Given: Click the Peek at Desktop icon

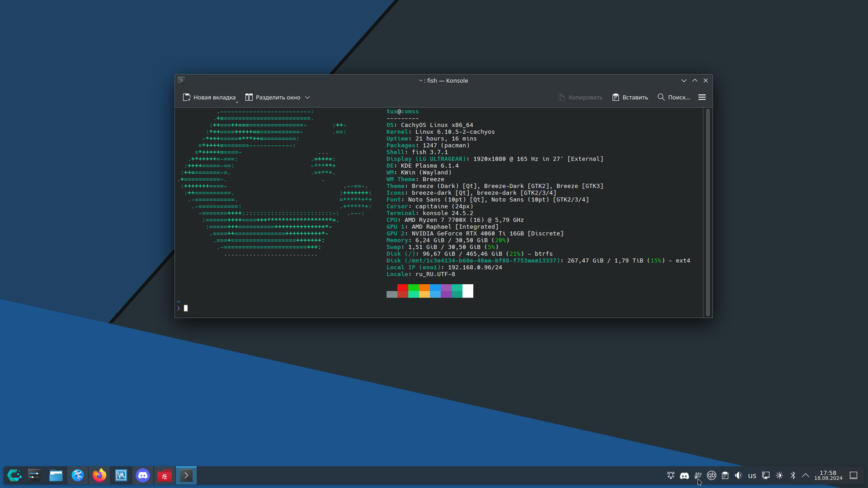Looking at the screenshot, I should point(854,475).
